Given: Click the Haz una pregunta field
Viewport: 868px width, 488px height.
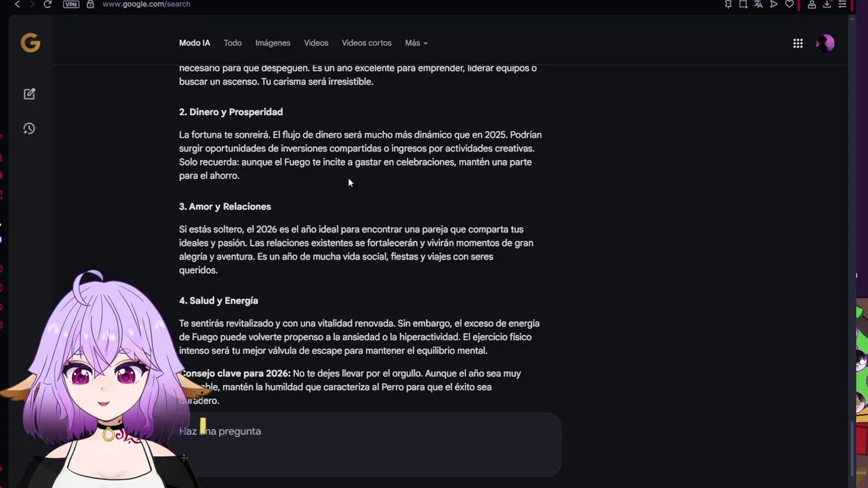Looking at the screenshot, I should click(x=366, y=432).
